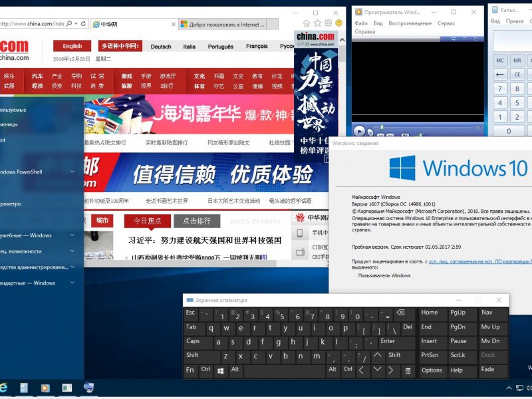532x399 pixels.
Task: Open the Português language link
Action: click(x=221, y=47)
